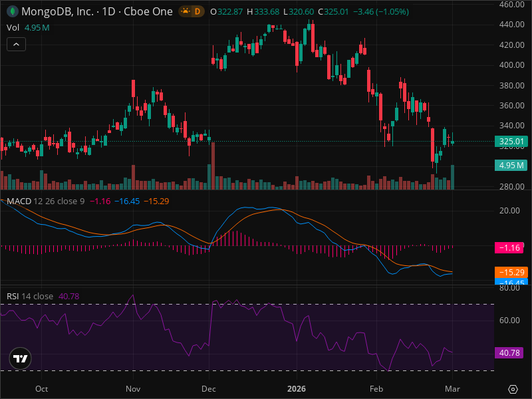Click the 440.00 price scale label
532x399 pixels.
click(x=511, y=25)
